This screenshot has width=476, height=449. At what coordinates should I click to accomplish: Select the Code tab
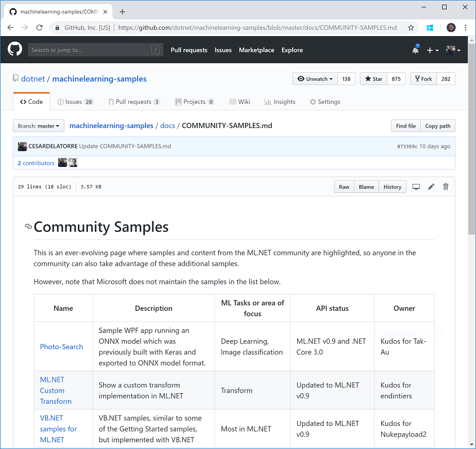[x=32, y=102]
